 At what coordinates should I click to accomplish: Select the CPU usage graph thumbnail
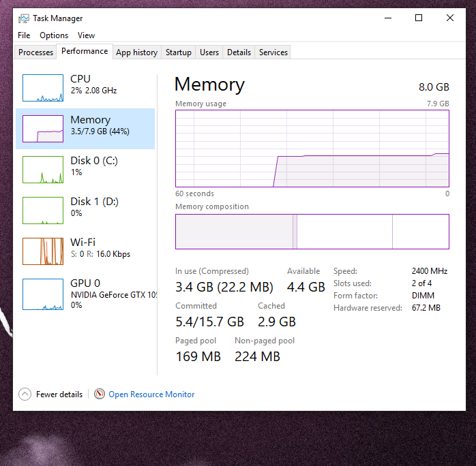click(x=42, y=88)
